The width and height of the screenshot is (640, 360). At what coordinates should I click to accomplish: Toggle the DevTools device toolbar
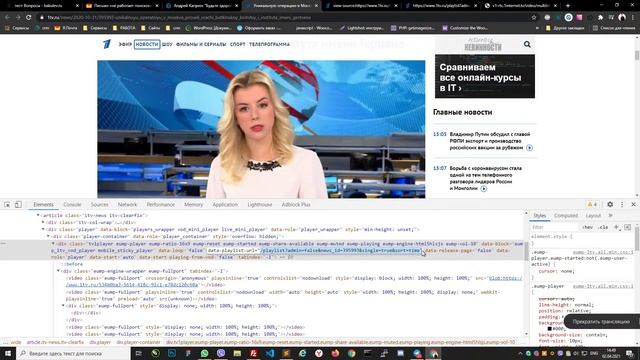18,204
